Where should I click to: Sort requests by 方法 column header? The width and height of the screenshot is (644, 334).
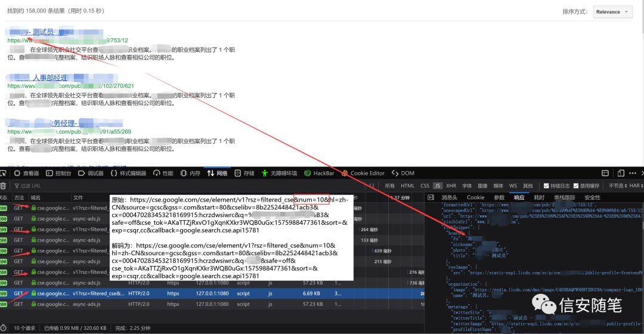(x=19, y=197)
